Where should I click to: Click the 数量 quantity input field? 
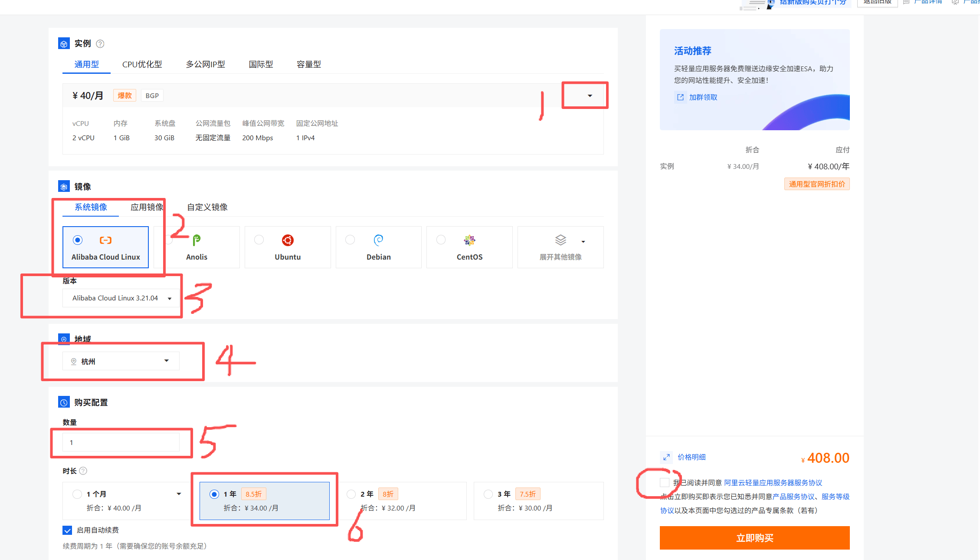point(121,442)
